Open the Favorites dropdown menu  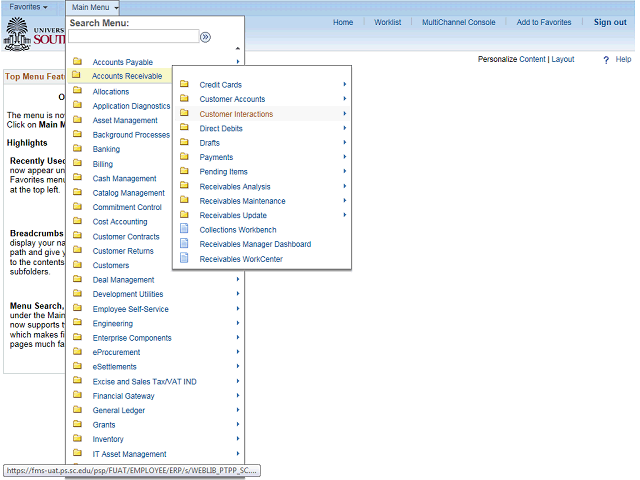click(28, 7)
